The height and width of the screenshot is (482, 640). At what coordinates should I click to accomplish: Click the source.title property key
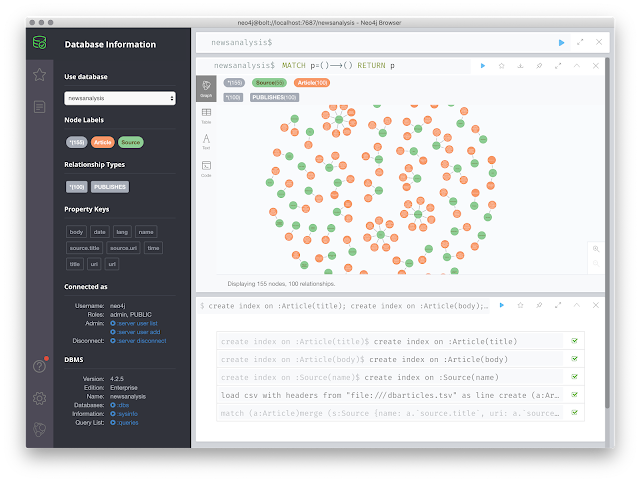click(84, 248)
